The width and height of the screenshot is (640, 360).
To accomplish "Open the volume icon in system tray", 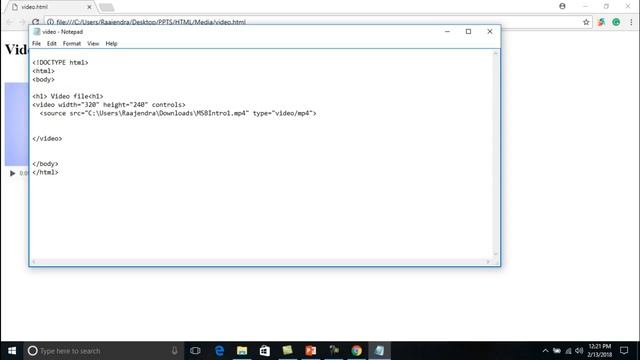I will pos(579,351).
